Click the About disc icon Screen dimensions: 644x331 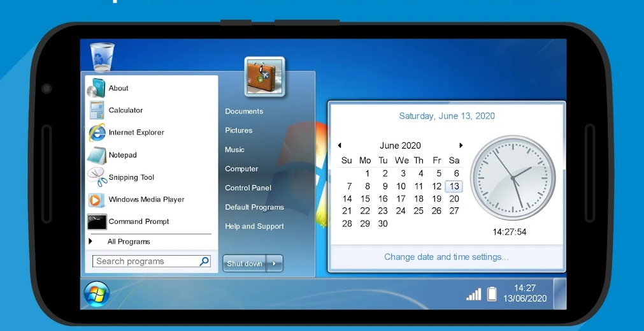97,88
